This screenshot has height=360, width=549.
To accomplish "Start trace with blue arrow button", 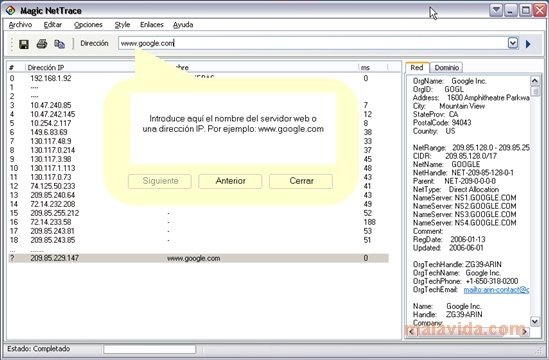I will [528, 44].
